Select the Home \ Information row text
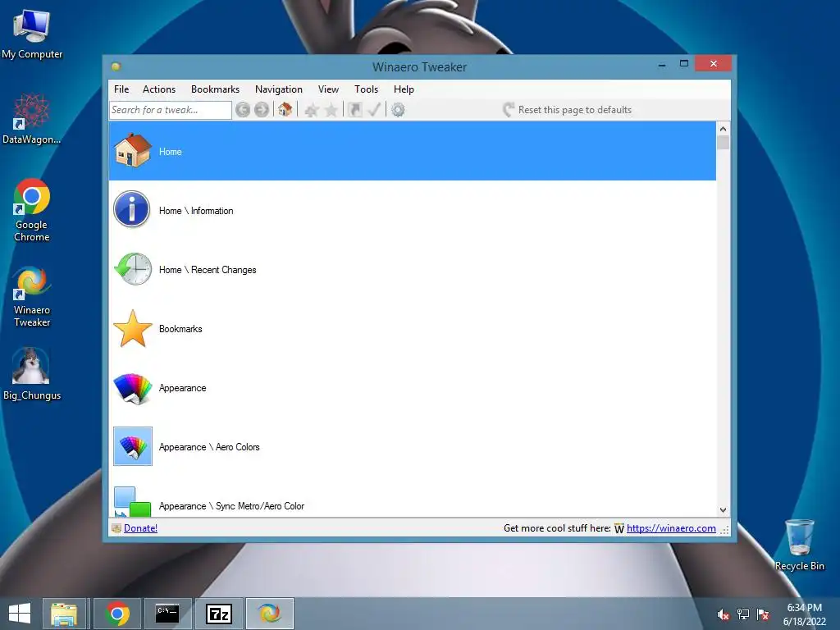The height and width of the screenshot is (630, 840). coord(196,211)
